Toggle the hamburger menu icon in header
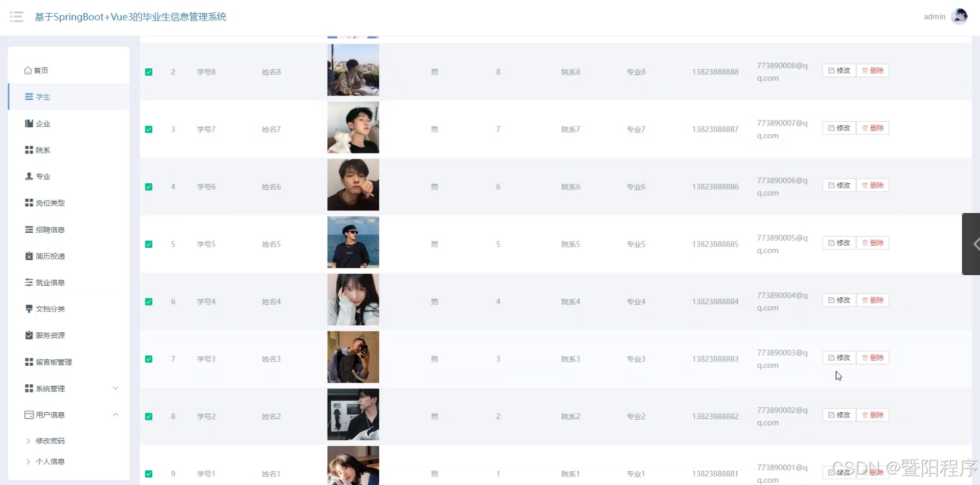Screen dimensions: 980x485 (x=17, y=17)
